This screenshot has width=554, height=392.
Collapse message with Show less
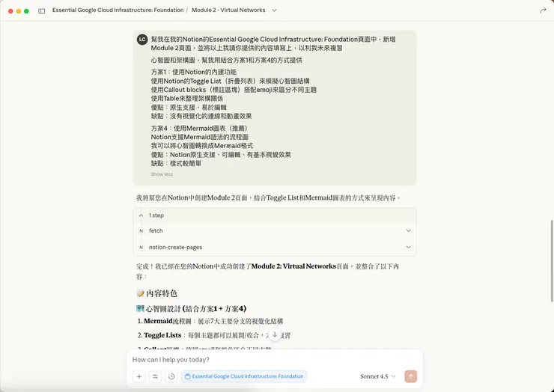[162, 174]
